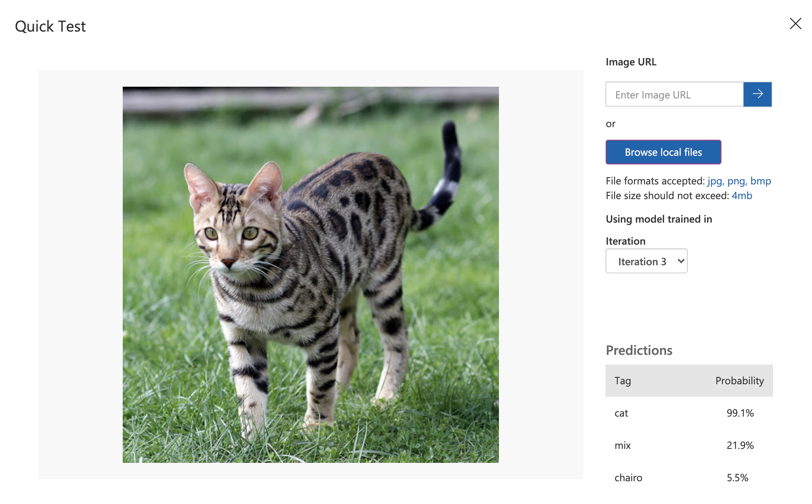812x504 pixels.
Task: Click the jpg, png, bmp formats text
Action: [739, 181]
